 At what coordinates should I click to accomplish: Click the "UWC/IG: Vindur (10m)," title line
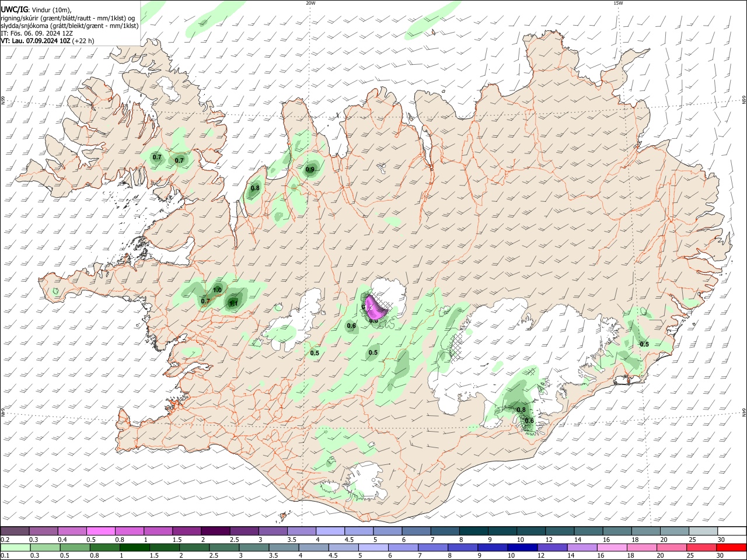(x=36, y=9)
